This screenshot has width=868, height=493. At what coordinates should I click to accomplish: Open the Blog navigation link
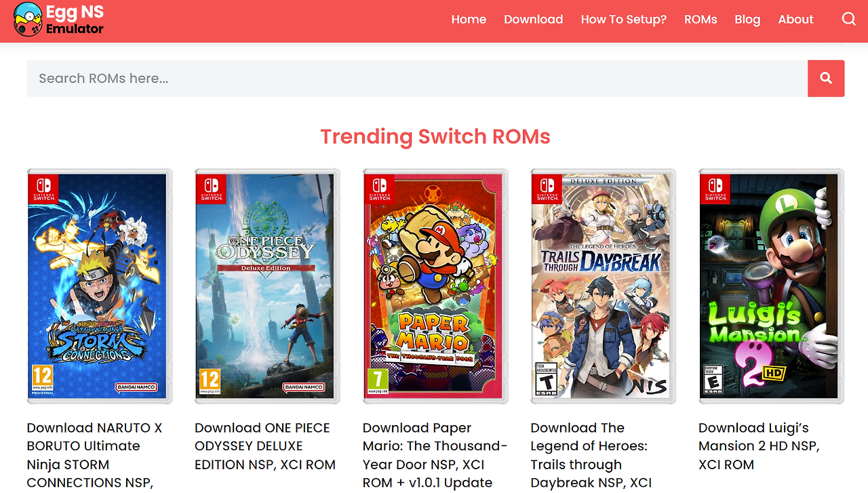point(747,19)
